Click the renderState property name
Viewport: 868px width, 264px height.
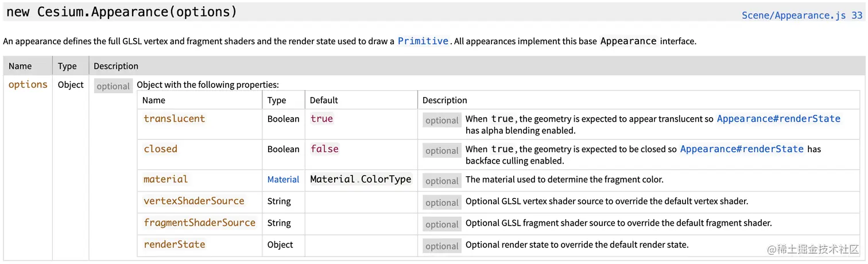point(174,245)
